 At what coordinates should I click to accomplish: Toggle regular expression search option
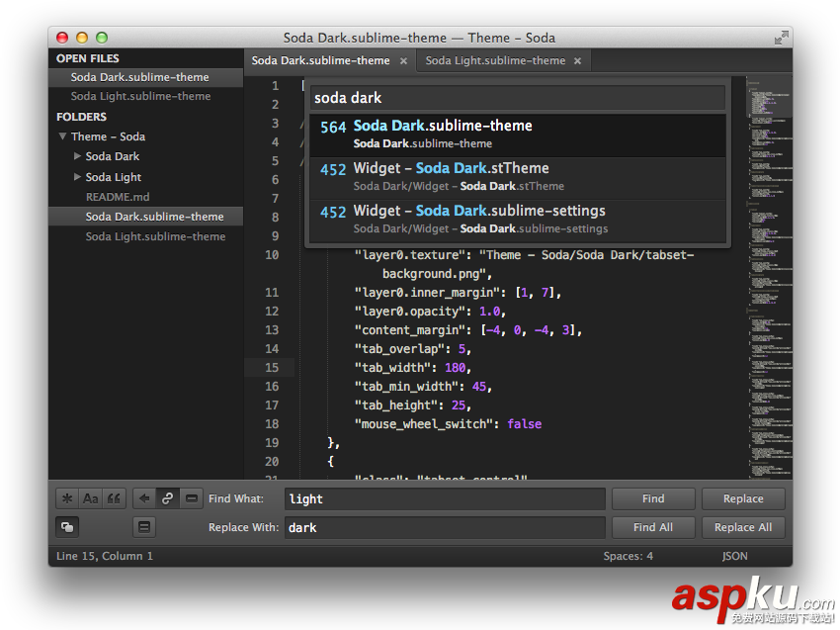coord(67,498)
